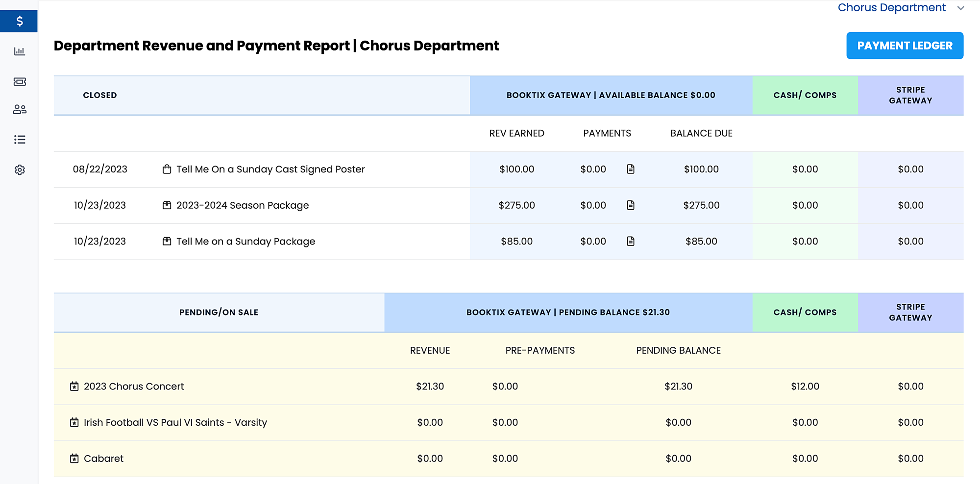Image resolution: width=980 pixels, height=484 pixels.
Task: Click the Stripe Gateway header in Pending table
Action: (x=910, y=313)
